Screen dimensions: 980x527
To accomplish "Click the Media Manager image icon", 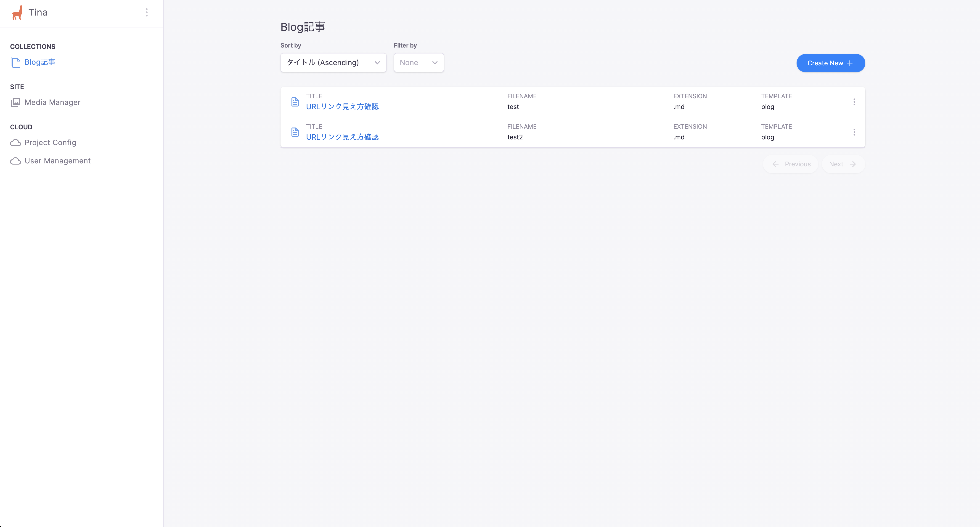I will 16,102.
